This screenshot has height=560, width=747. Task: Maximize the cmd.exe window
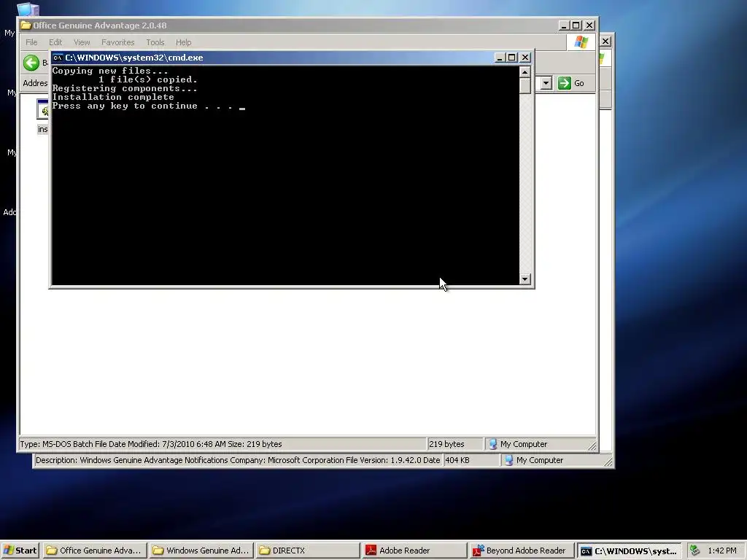coord(512,58)
